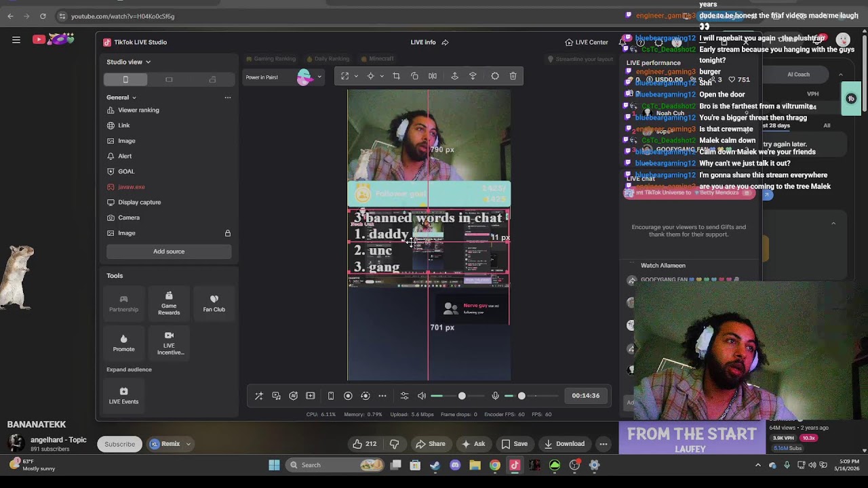Screen dimensions: 868x488
Task: Click the center-align crosshair icon
Action: click(370, 76)
